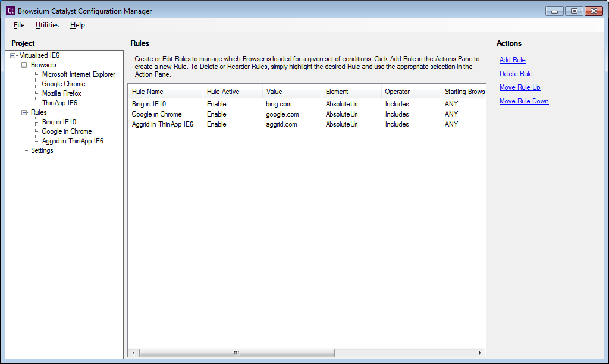Open the Utilities menu
Screen dimensions: 609x364
point(47,25)
